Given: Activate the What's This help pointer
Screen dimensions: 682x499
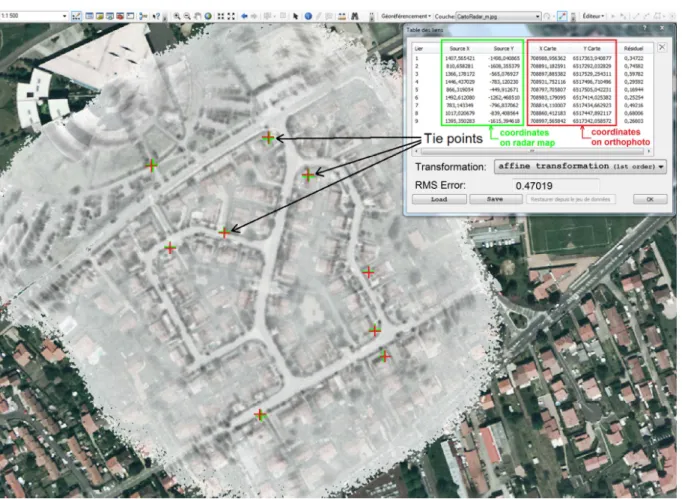Looking at the screenshot, I should pyautogui.click(x=156, y=16).
